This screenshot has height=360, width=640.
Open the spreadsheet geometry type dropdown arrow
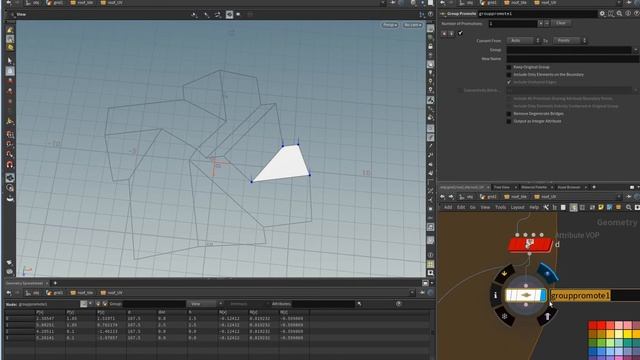coord(90,304)
